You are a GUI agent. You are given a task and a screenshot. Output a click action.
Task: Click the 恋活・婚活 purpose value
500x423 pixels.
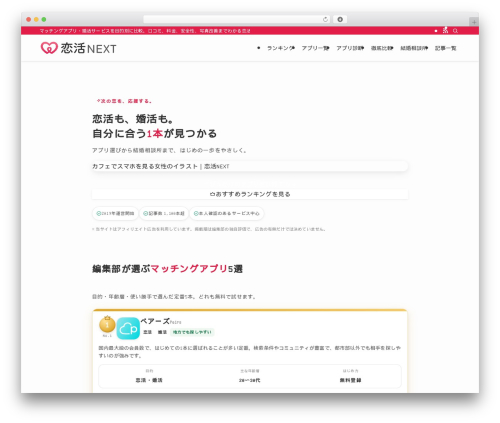(149, 380)
